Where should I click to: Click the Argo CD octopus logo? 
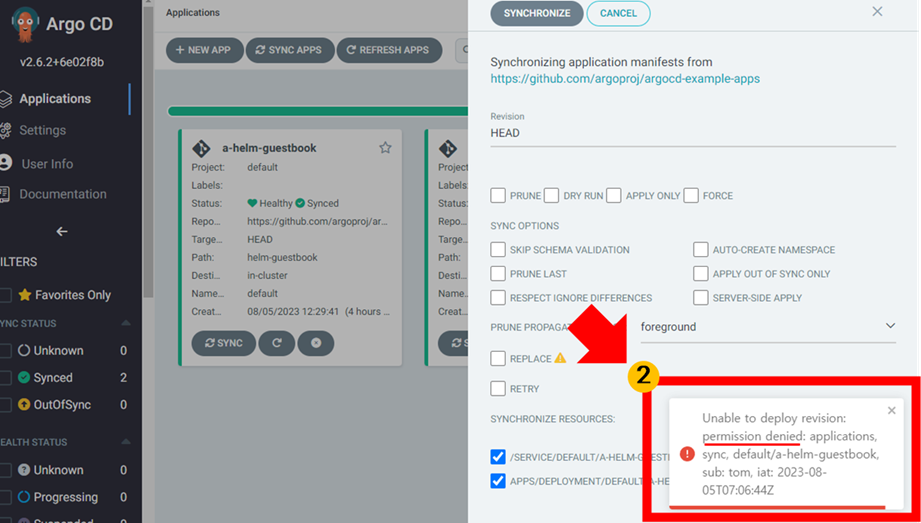(25, 24)
